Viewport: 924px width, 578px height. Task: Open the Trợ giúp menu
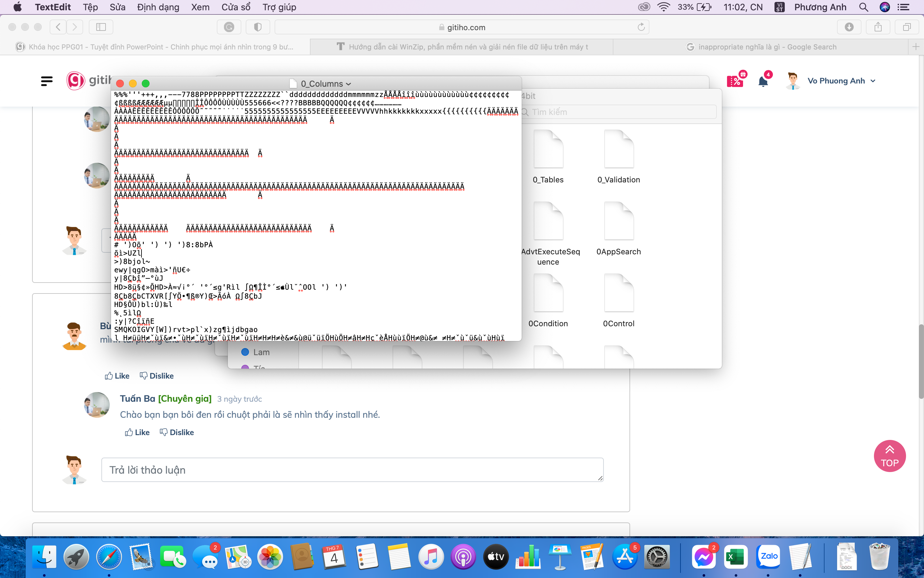[279, 7]
